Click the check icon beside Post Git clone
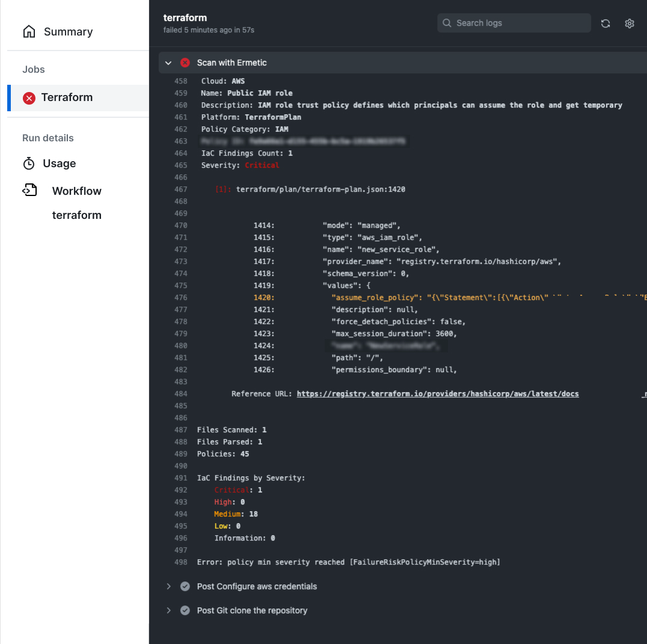Viewport: 647px width, 644px height. click(x=185, y=610)
